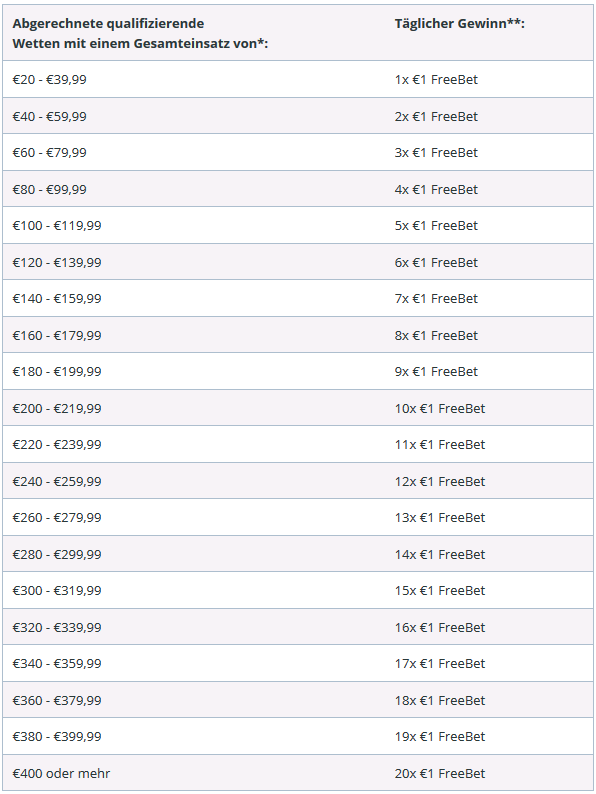Click the 16x €1 FreeBet entry
This screenshot has width=596, height=794.
tap(440, 627)
